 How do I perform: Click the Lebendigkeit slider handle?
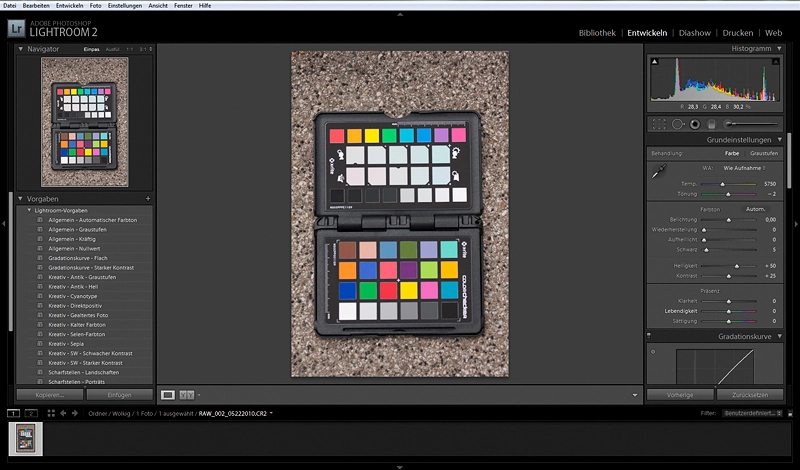(x=729, y=311)
